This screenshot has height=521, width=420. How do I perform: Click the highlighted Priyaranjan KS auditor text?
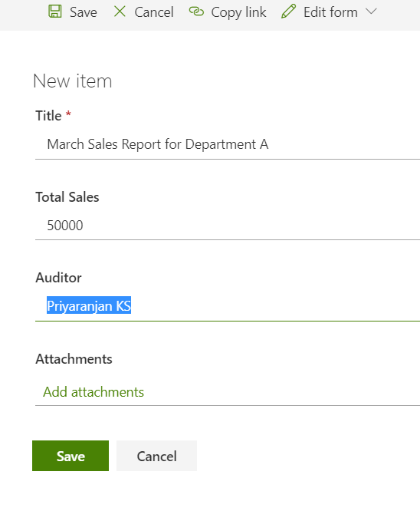click(89, 305)
